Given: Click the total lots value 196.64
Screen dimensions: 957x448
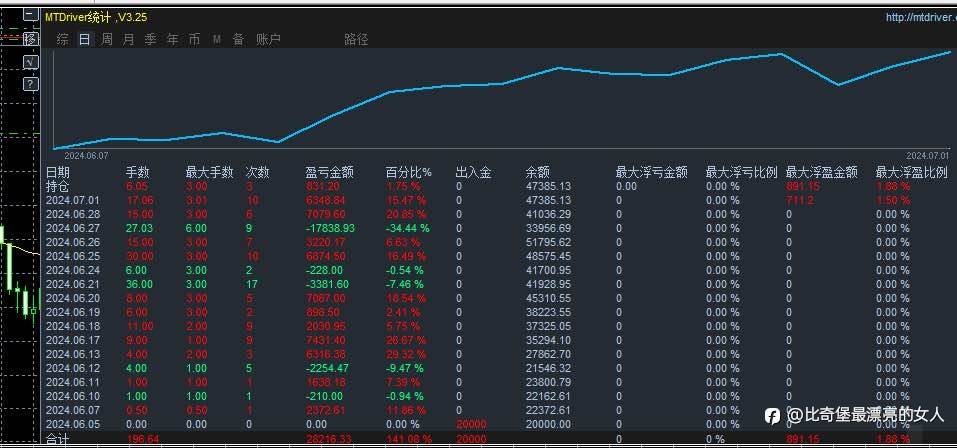Looking at the screenshot, I should [142, 439].
